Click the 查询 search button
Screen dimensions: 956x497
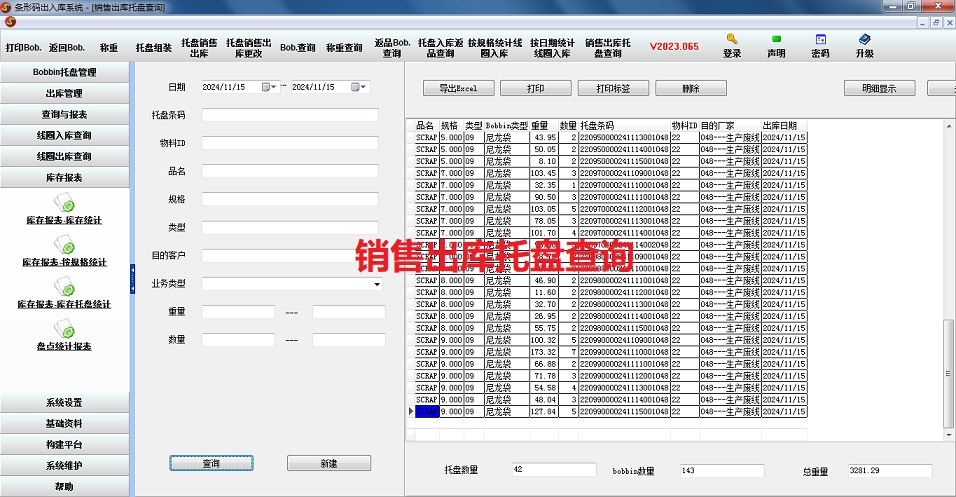click(x=211, y=464)
